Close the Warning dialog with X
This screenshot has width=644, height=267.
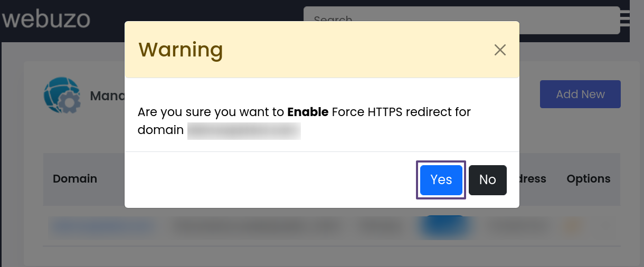[500, 50]
